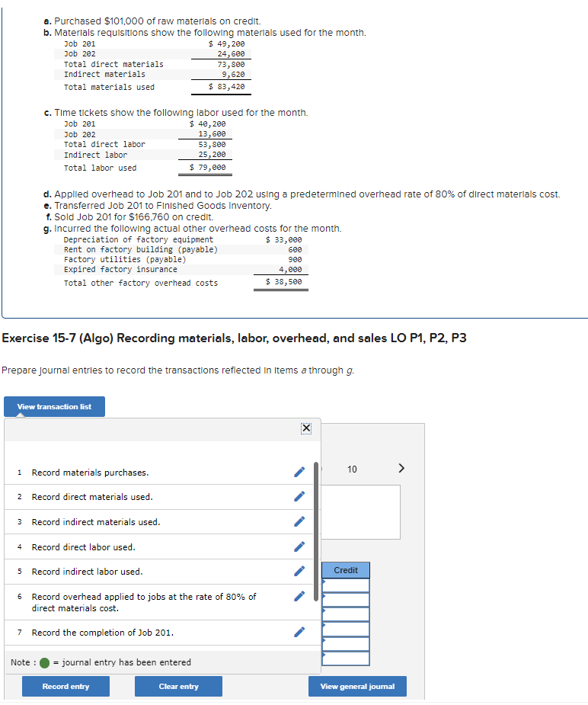The image size is (588, 705).
Task: Click total materials used $83,420
Action: (x=227, y=86)
